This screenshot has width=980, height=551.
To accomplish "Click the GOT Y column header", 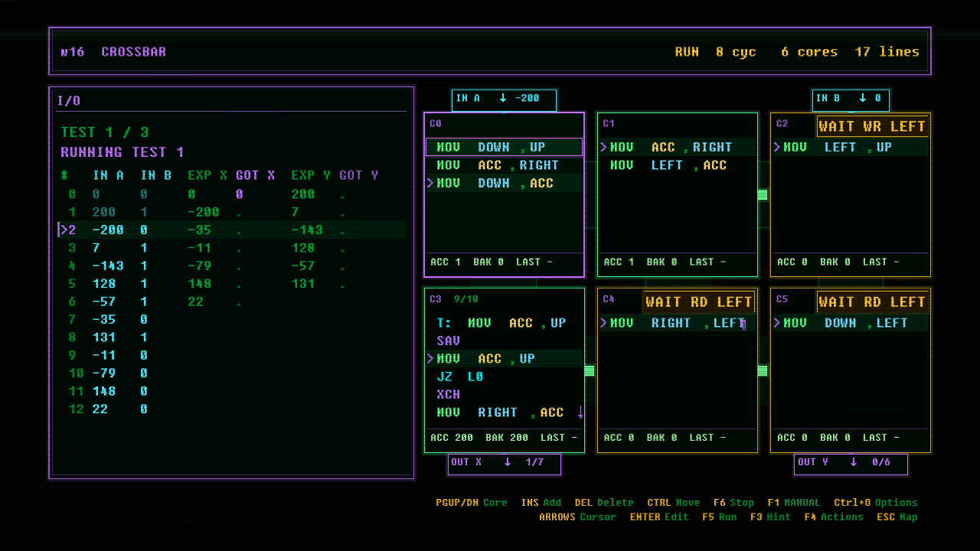I will tap(359, 175).
